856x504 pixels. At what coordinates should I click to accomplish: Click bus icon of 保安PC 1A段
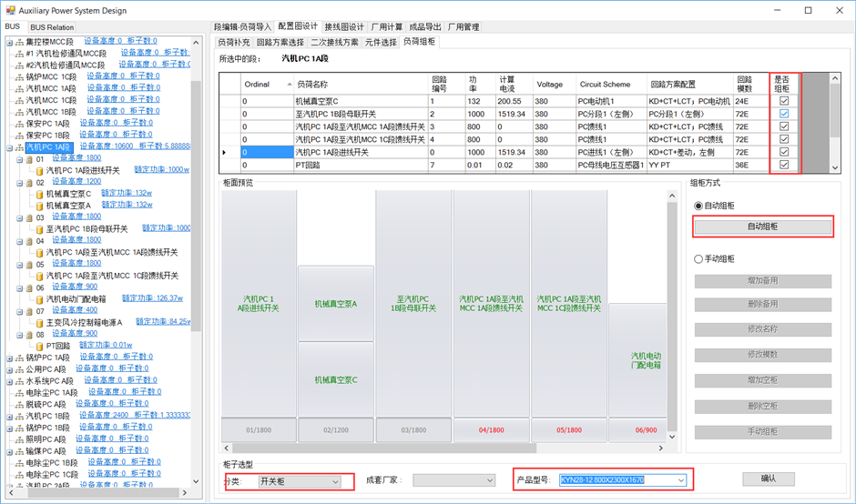point(20,124)
